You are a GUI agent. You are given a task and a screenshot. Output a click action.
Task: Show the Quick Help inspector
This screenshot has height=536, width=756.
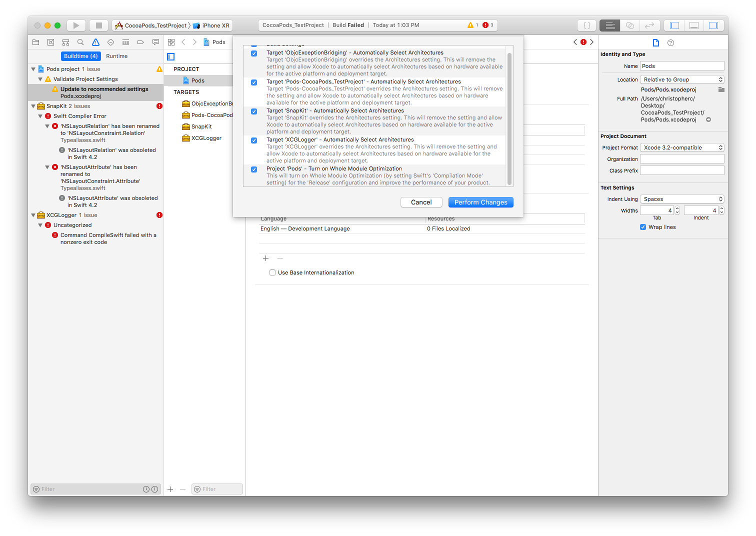(671, 43)
